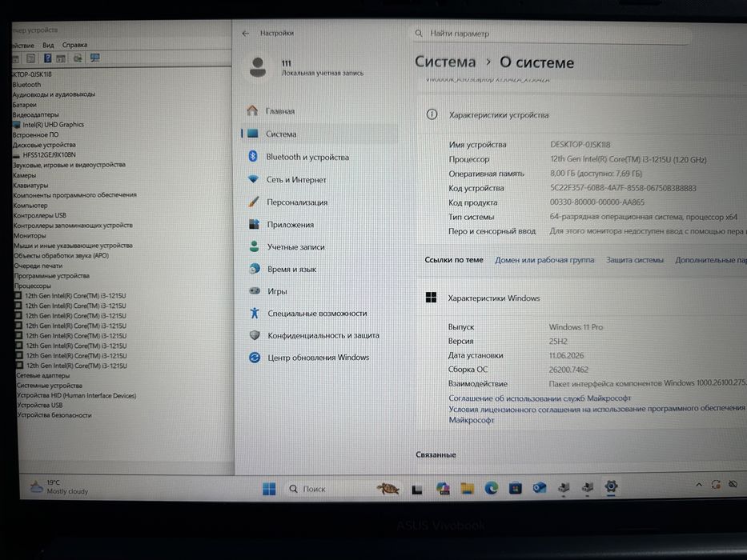Open File Explorer from the taskbar
Screen dimensions: 747x560
pos(467,488)
